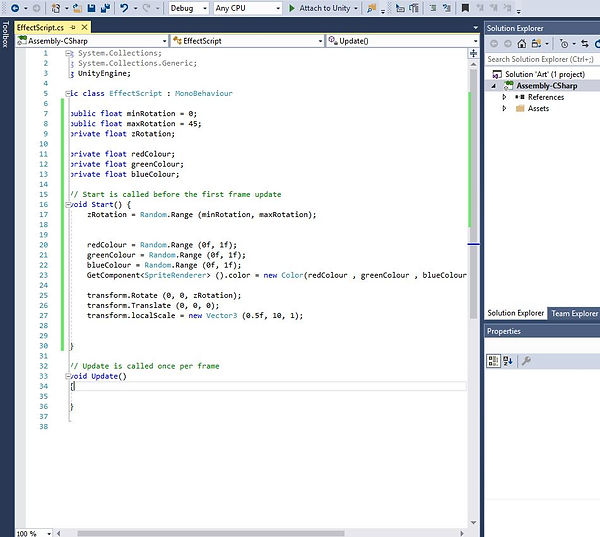
Task: Click the horizontal scrollbar left arrow
Action: pos(59,533)
